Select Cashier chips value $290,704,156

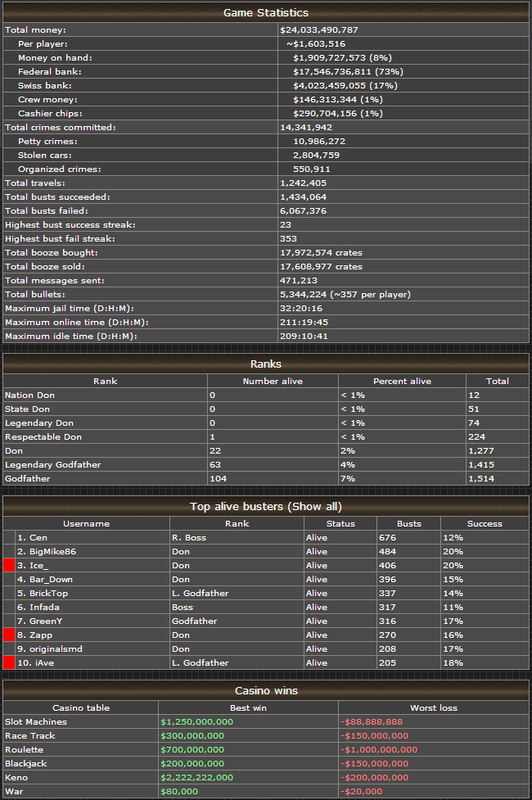tap(325, 113)
